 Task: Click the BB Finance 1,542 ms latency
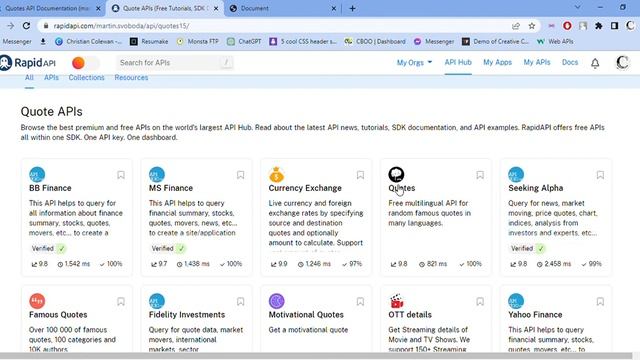click(73, 264)
